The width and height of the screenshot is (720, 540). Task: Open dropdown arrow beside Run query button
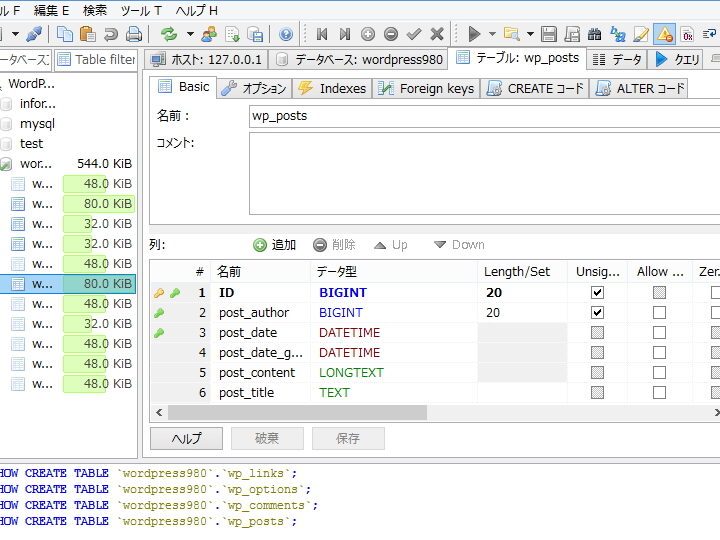tap(492, 34)
